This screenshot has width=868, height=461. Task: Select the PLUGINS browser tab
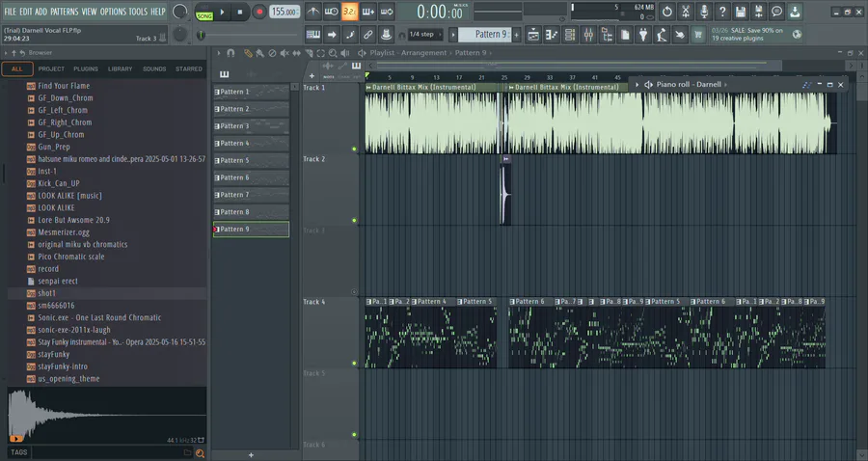pyautogui.click(x=86, y=69)
